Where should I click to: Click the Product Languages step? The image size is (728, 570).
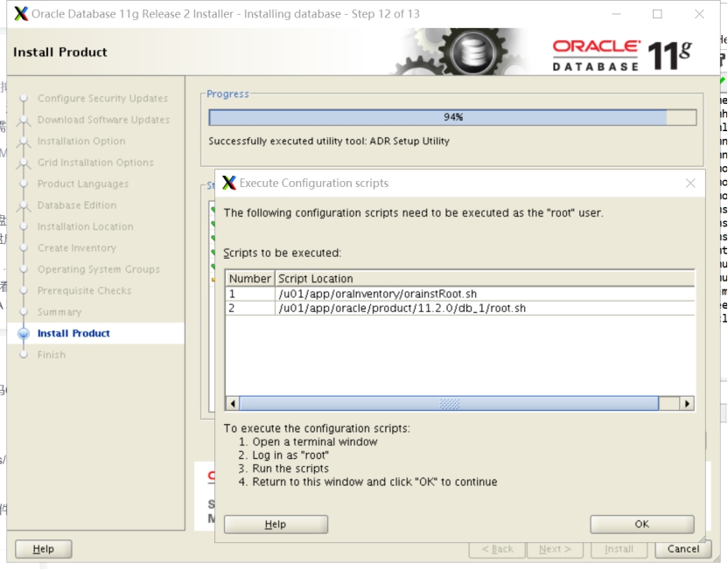click(83, 184)
